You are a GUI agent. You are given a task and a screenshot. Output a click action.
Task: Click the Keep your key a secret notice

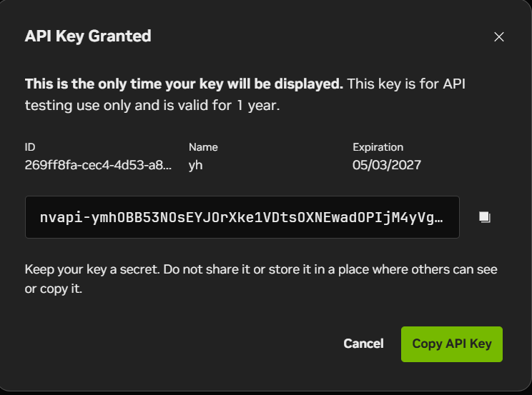pos(261,279)
